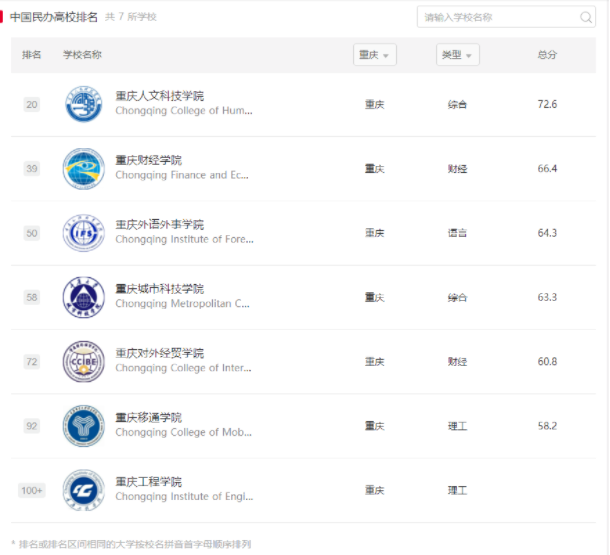
Task: Click the rank badge 92
Action: [32, 426]
